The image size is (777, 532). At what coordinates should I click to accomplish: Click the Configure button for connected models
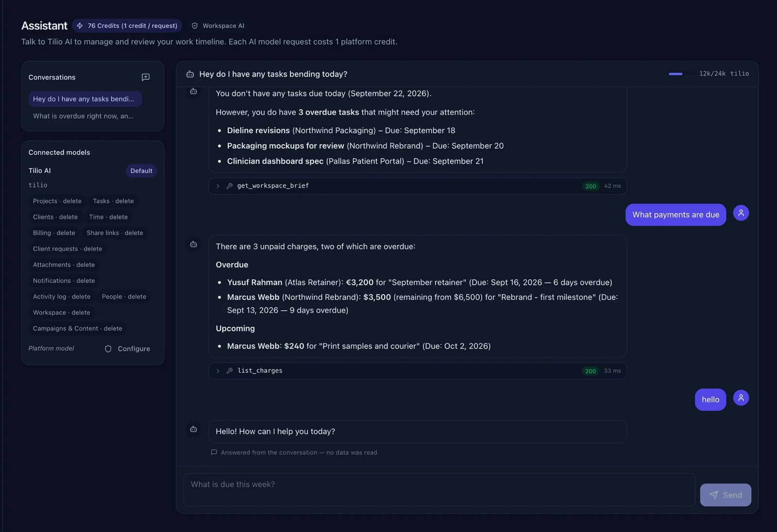127,349
